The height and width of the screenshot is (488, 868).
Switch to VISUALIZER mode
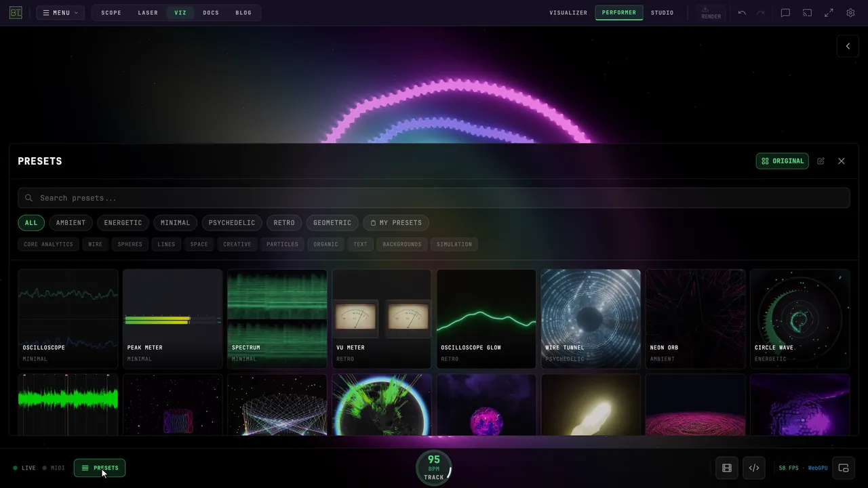pyautogui.click(x=568, y=13)
